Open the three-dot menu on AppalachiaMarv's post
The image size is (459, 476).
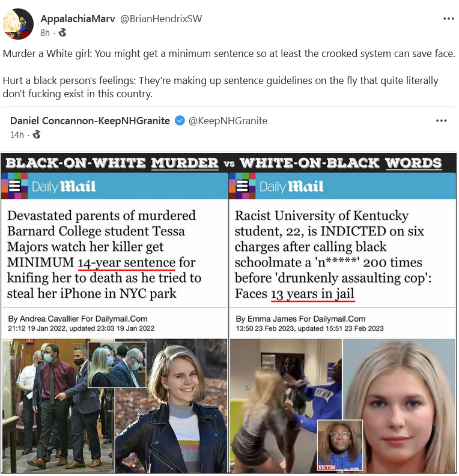point(448,19)
